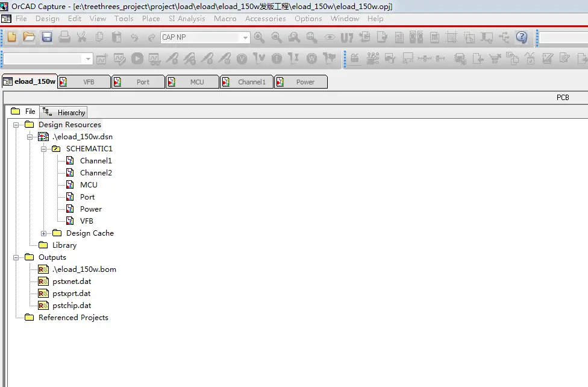The height and width of the screenshot is (387, 588).
Task: Switch to the VFB document tab
Action: click(x=84, y=82)
